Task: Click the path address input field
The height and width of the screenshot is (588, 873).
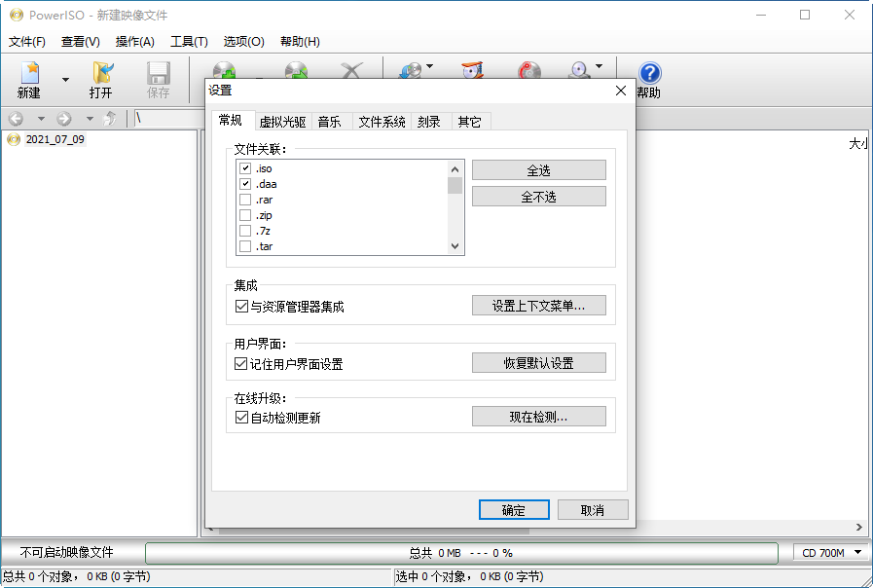Action: pos(169,118)
